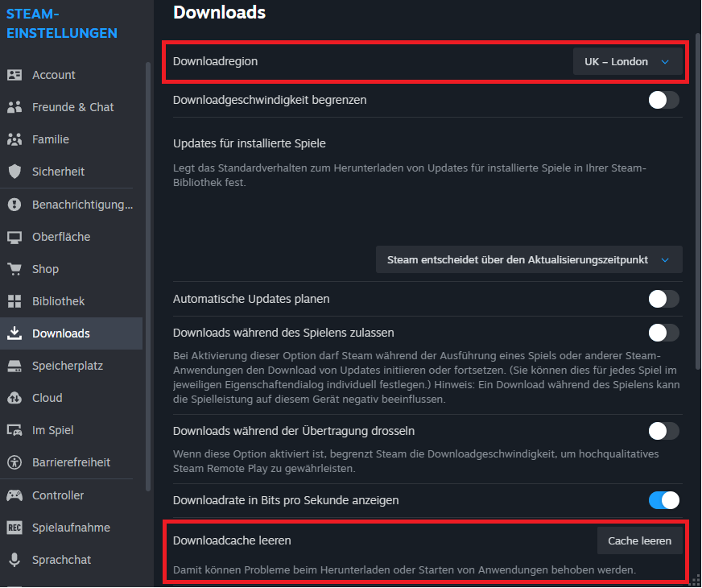The image size is (702, 588).
Task: Turn on Automatische Updates planen
Action: pyautogui.click(x=663, y=299)
